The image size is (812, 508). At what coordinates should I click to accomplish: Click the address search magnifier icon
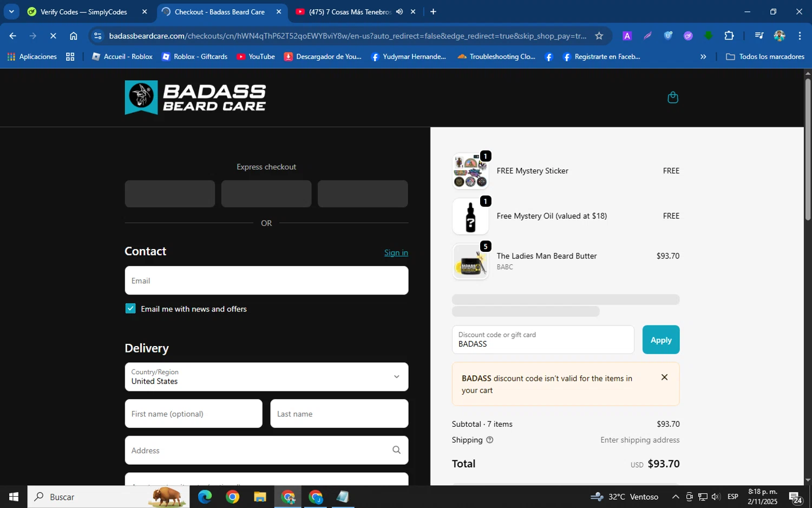tap(396, 450)
